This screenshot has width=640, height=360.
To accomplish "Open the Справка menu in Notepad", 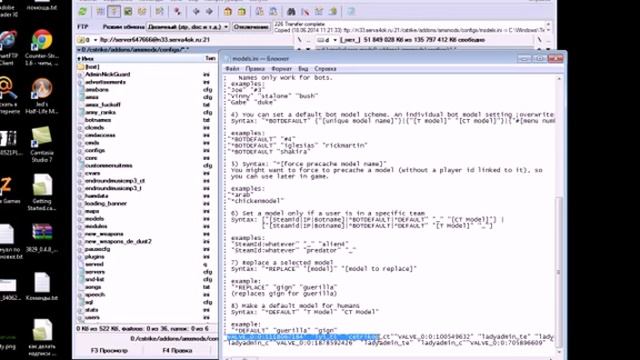I will [x=325, y=69].
